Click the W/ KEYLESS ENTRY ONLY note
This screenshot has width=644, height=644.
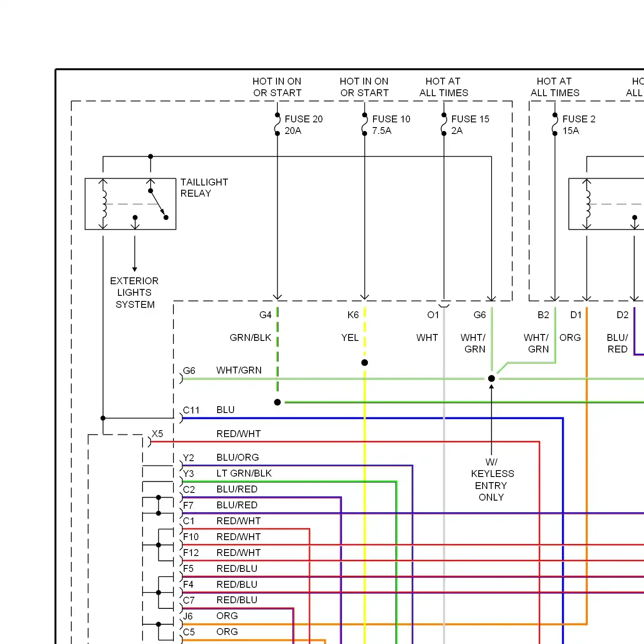[492, 480]
